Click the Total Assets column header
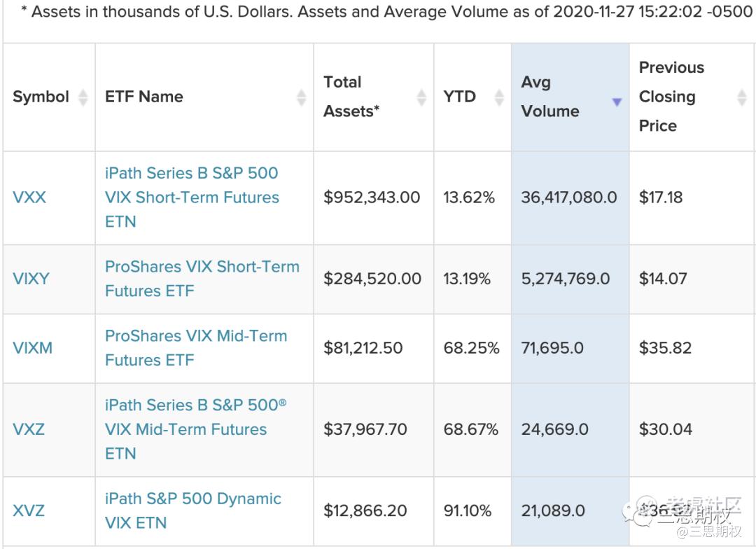Viewport: 756px width, 549px height. pyautogui.click(x=351, y=97)
